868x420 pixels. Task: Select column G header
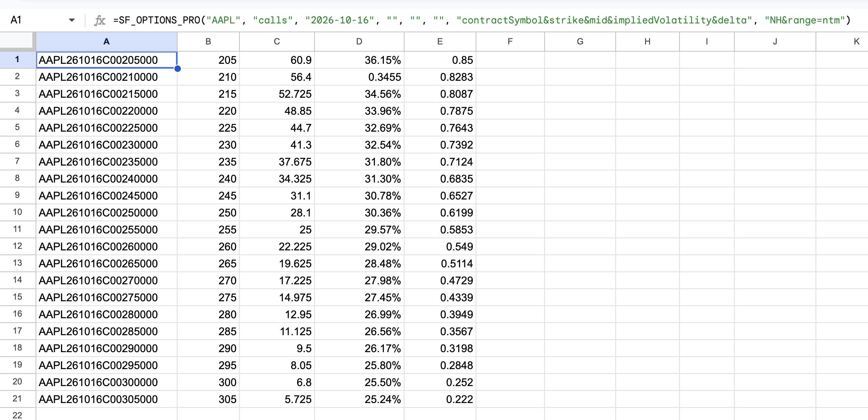[x=580, y=41]
